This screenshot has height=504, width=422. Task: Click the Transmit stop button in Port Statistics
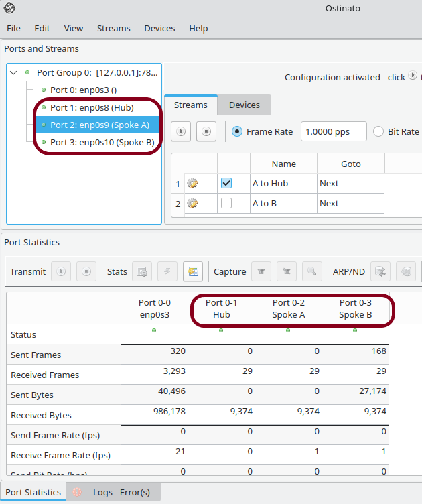[x=86, y=271]
